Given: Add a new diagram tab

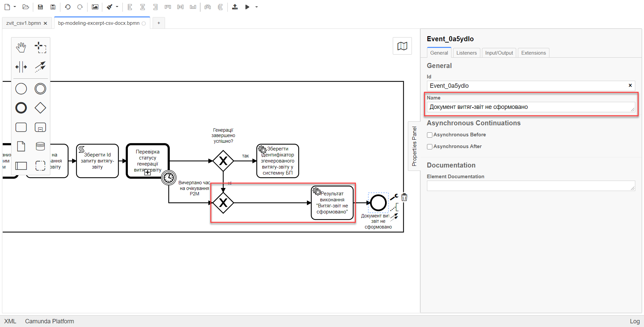Looking at the screenshot, I should [159, 23].
